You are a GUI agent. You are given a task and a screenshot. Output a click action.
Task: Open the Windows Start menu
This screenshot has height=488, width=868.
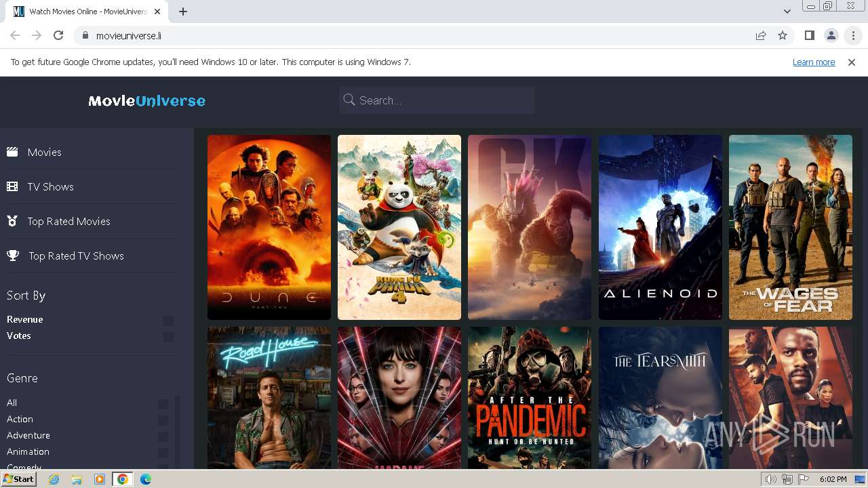(18, 479)
